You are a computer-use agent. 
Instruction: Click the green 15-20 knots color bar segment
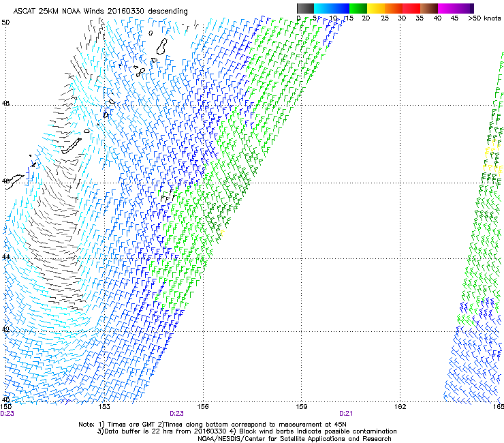coord(358,8)
